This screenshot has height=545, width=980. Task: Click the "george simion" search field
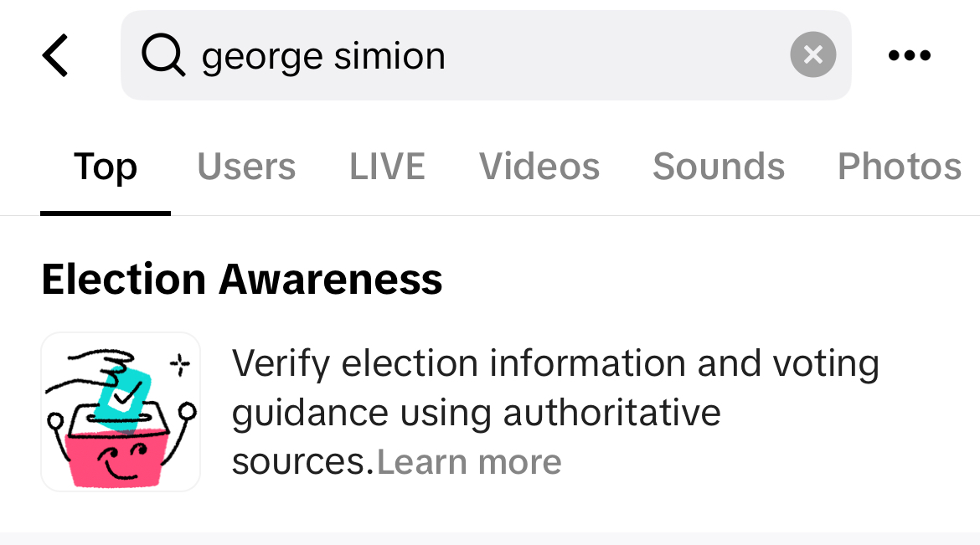(487, 55)
